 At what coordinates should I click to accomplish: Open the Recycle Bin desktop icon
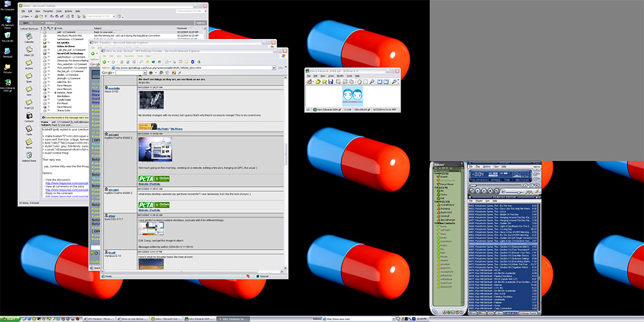(x=7, y=37)
